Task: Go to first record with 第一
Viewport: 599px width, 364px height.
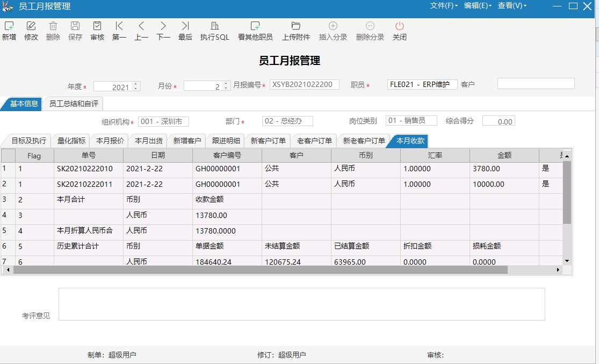Action: click(x=119, y=26)
